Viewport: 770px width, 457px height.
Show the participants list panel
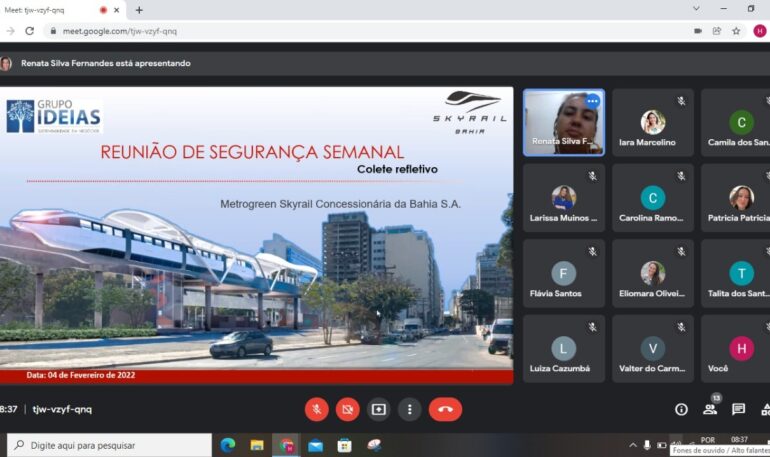(710, 409)
